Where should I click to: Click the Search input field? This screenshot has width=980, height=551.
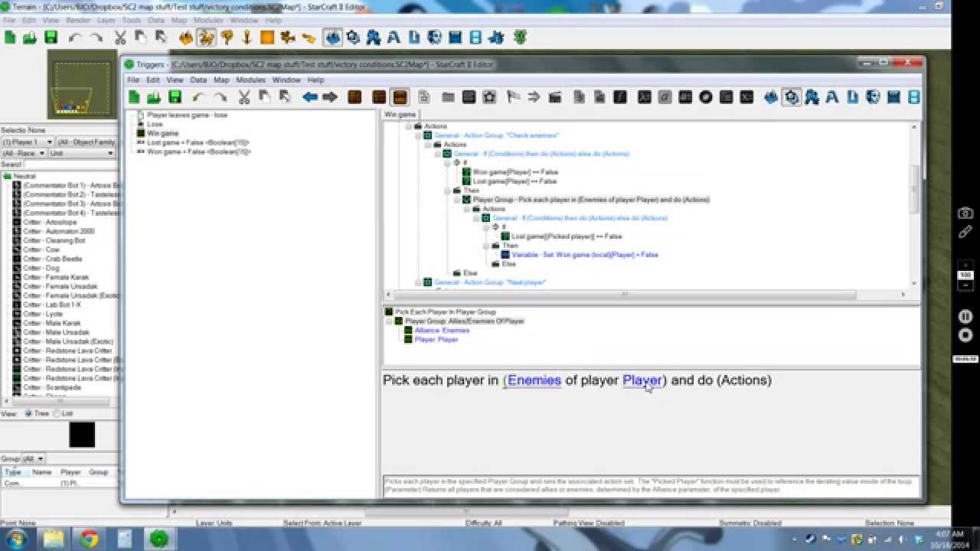tap(70, 165)
